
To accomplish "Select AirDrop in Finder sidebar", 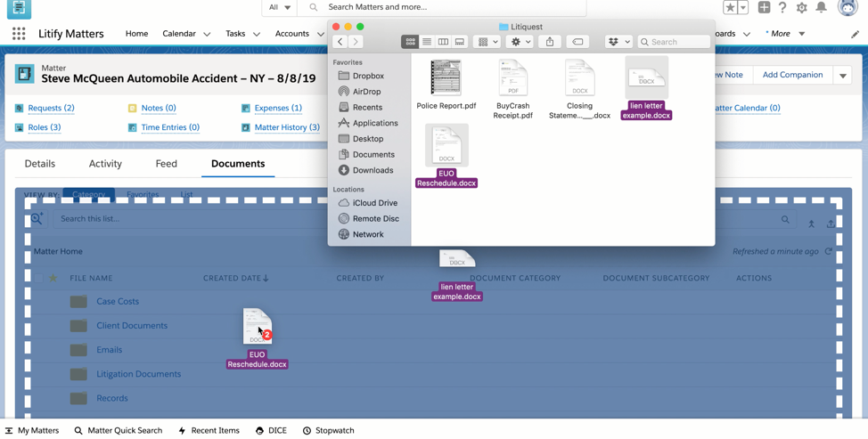I will (366, 91).
